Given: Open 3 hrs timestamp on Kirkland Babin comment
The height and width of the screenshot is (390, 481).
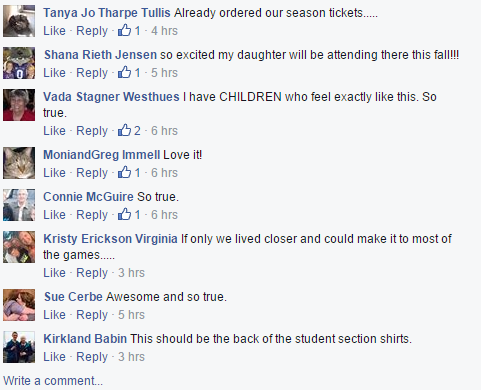Looking at the screenshot, I should (131, 357).
